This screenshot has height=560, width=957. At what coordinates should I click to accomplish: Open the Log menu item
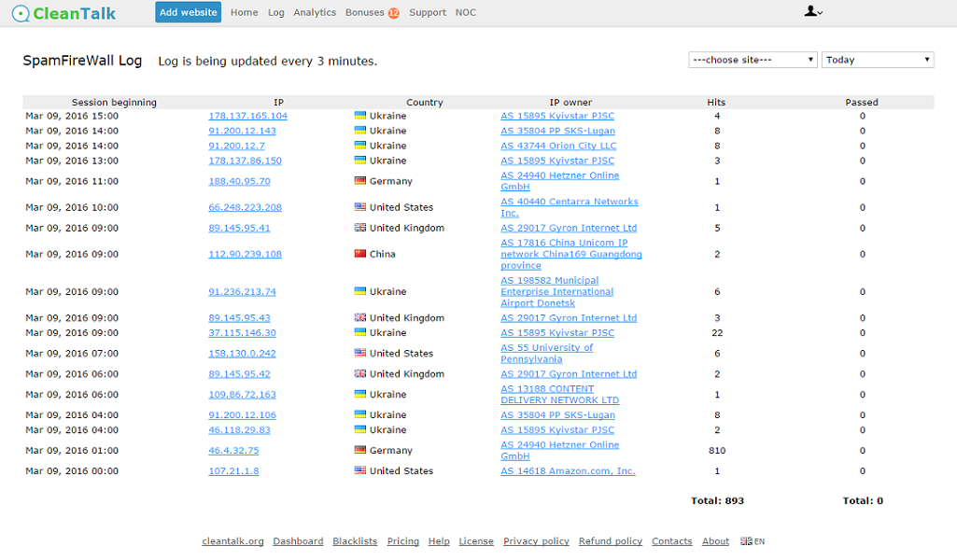(x=275, y=12)
